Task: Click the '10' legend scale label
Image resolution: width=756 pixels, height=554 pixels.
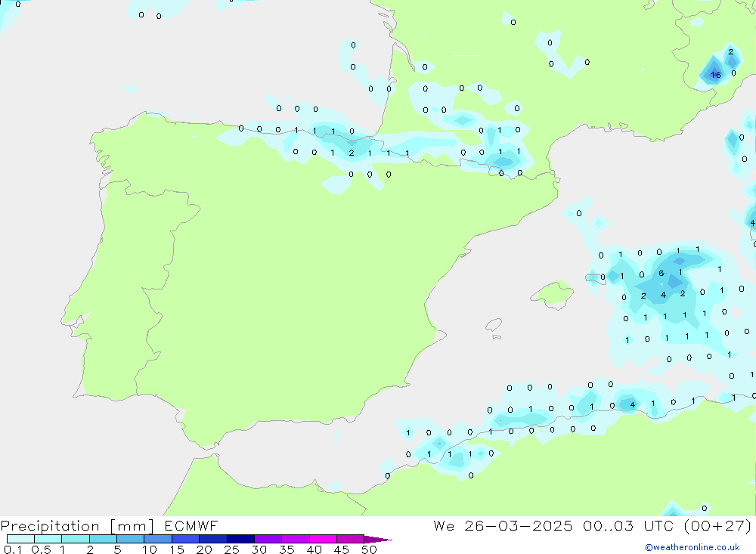Action: pos(150,549)
